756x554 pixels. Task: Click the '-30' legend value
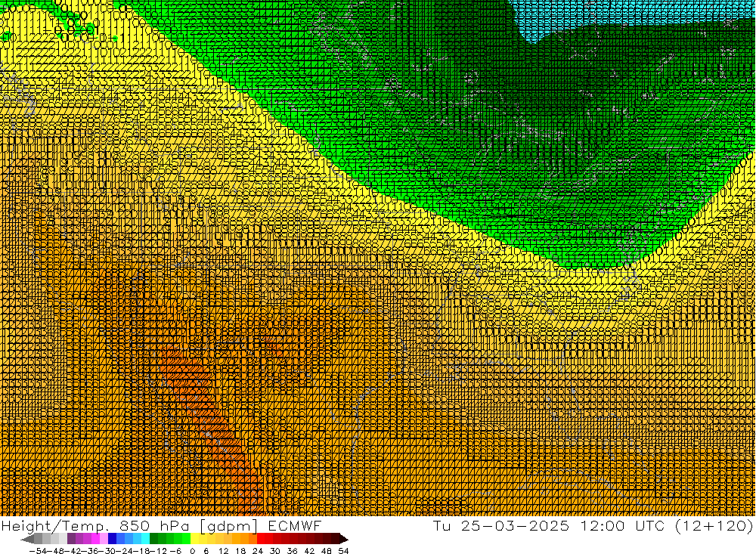click(x=107, y=551)
